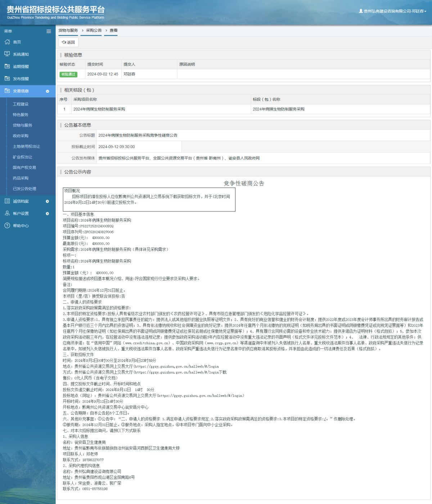Click the icon beside 发布提醒
The width and height of the screenshot is (432, 504).
tap(7, 78)
